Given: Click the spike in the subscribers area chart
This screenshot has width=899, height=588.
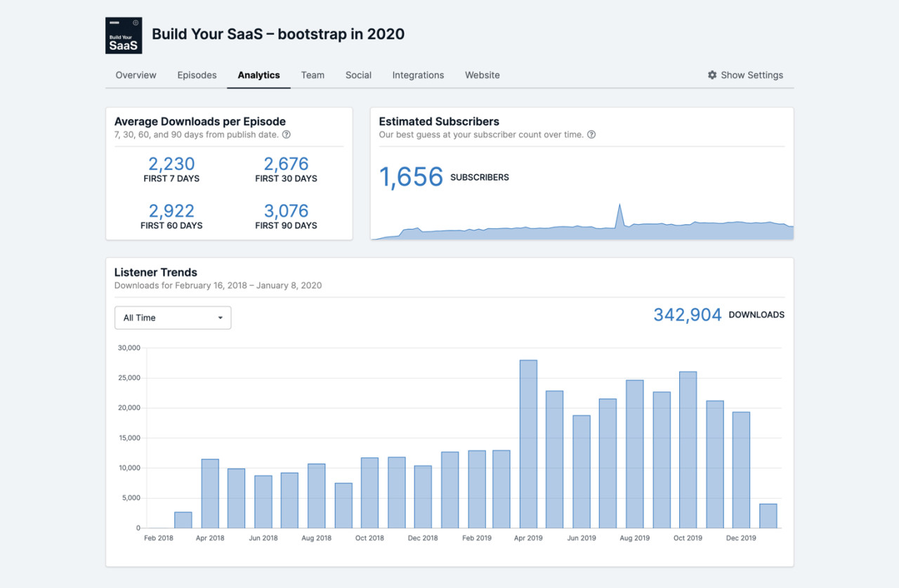Looking at the screenshot, I should point(620,208).
